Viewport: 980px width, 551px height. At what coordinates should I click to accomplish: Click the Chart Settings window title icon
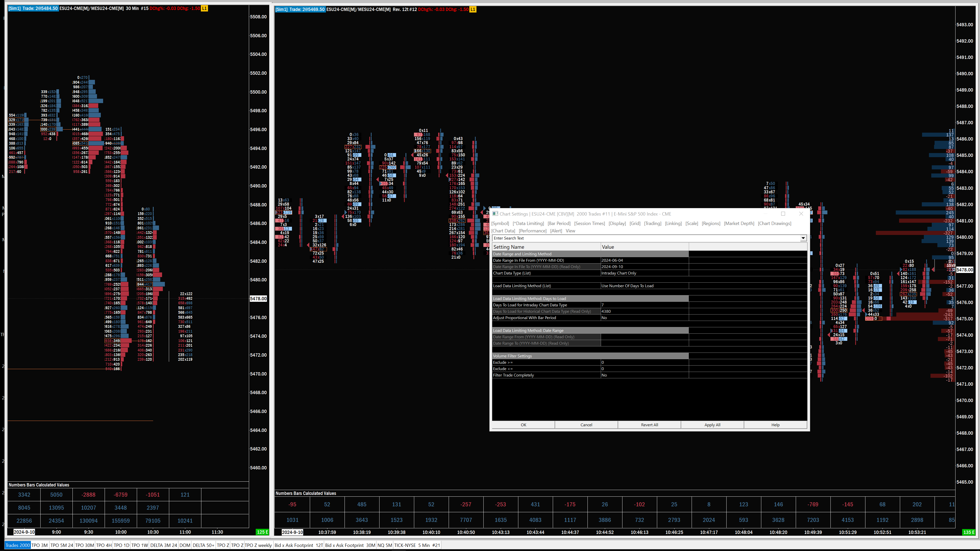495,214
